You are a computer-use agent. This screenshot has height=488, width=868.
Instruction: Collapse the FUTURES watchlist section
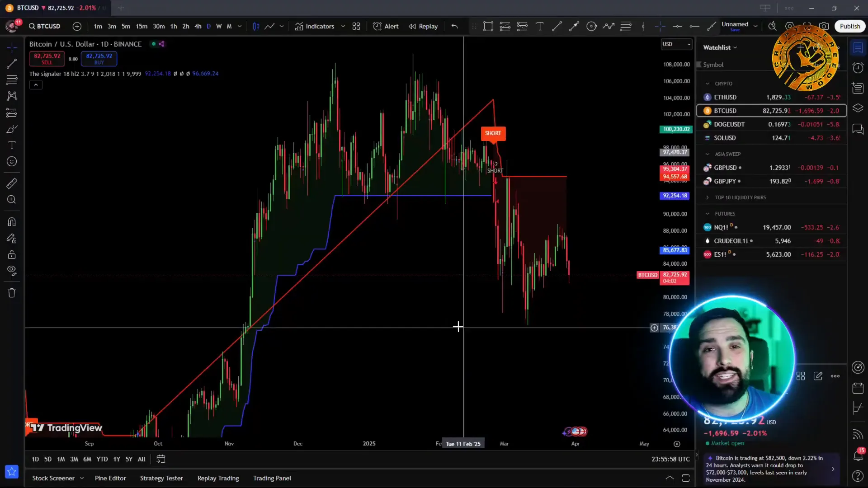[x=708, y=214]
